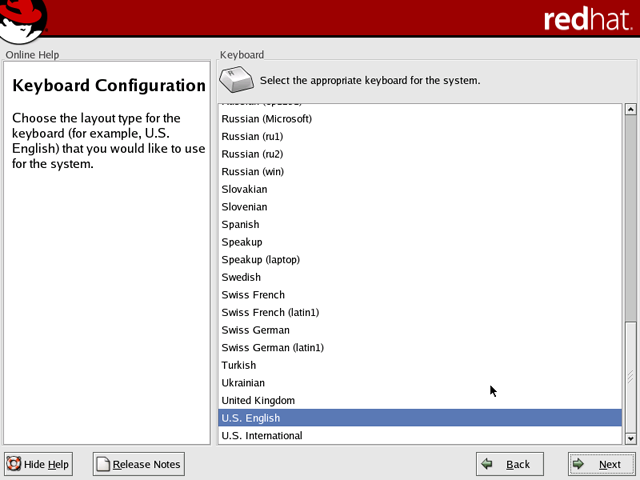This screenshot has height=480, width=640.
Task: Click the redhat wordmark in the header
Action: 587,20
